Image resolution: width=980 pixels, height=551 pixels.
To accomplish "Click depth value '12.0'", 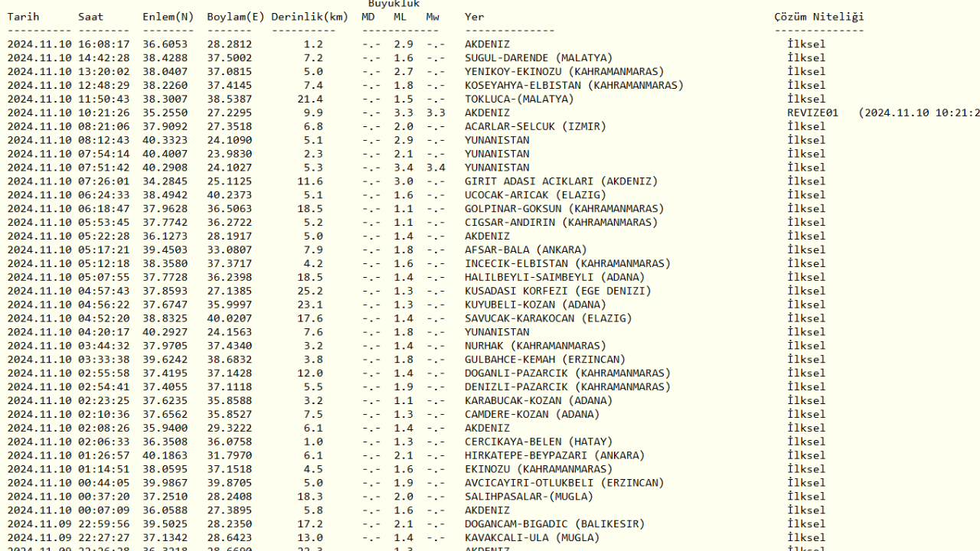I will pos(310,373).
